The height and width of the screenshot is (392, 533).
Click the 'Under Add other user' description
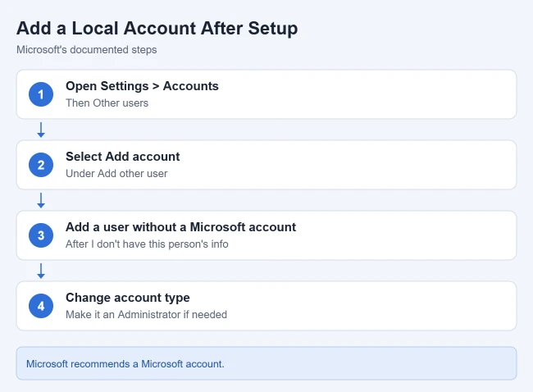116,173
